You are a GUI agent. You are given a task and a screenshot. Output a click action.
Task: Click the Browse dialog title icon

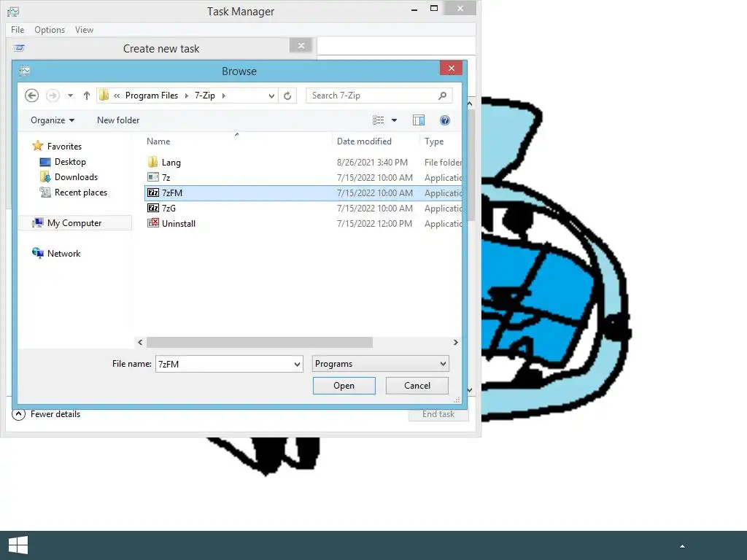(25, 71)
